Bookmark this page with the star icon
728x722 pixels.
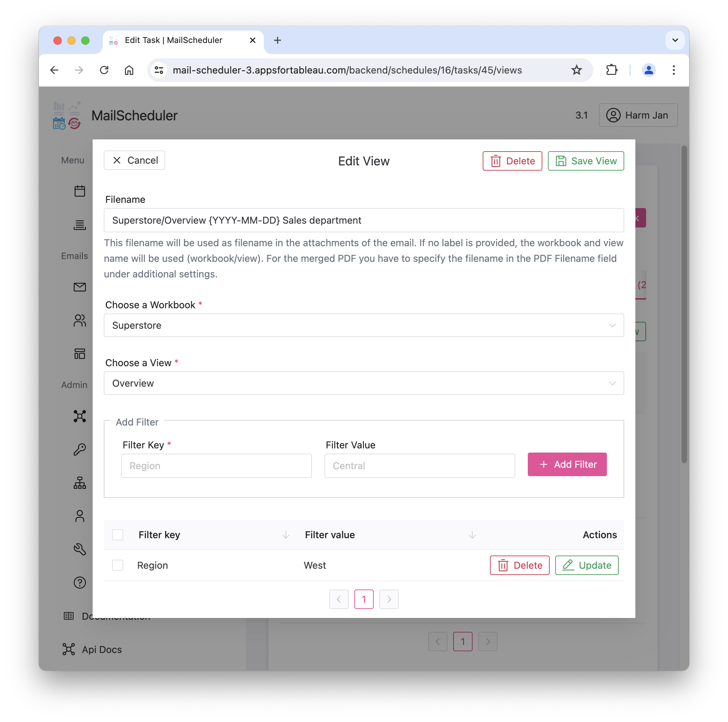pos(576,70)
